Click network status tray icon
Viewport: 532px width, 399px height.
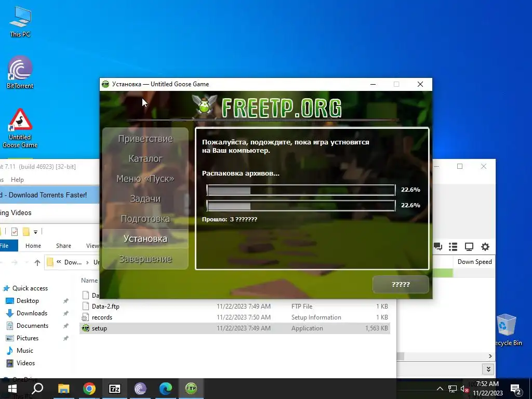tap(453, 389)
